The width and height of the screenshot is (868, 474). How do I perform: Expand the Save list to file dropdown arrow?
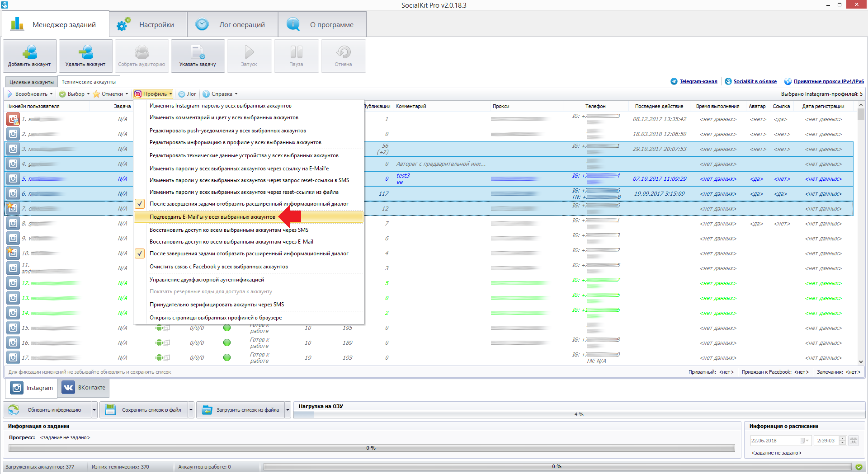click(x=191, y=410)
